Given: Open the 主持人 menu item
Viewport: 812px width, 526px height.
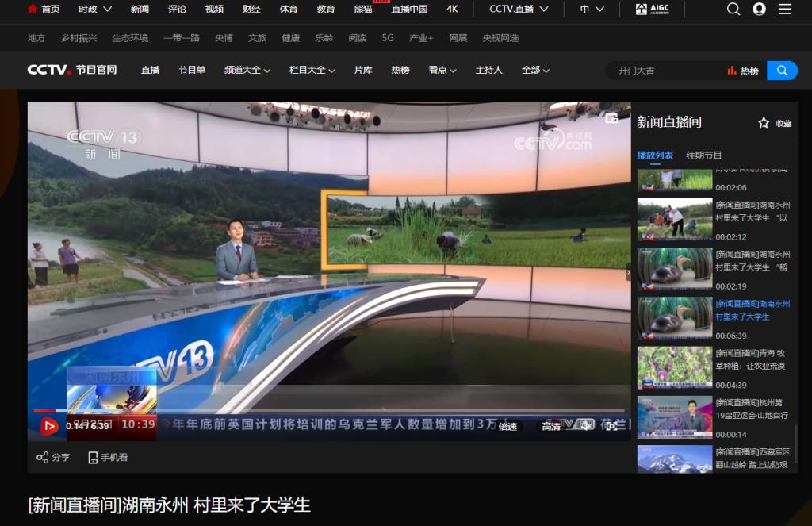Looking at the screenshot, I should click(488, 70).
